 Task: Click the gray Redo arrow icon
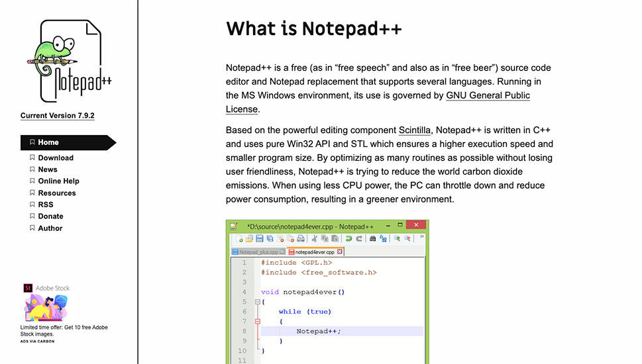pos(358,238)
